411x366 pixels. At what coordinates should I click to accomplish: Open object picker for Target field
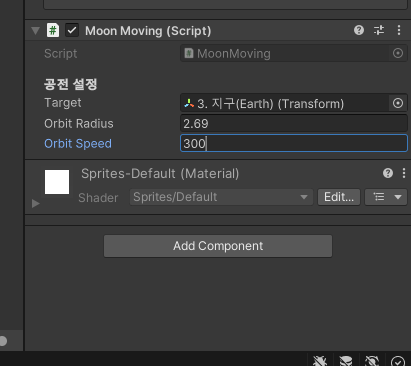pyautogui.click(x=398, y=103)
